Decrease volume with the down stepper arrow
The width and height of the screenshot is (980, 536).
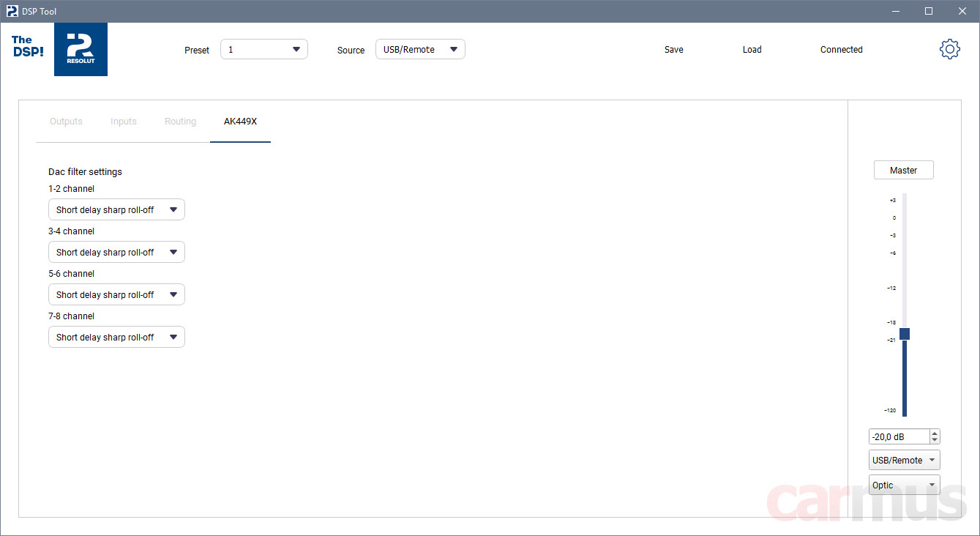point(935,440)
